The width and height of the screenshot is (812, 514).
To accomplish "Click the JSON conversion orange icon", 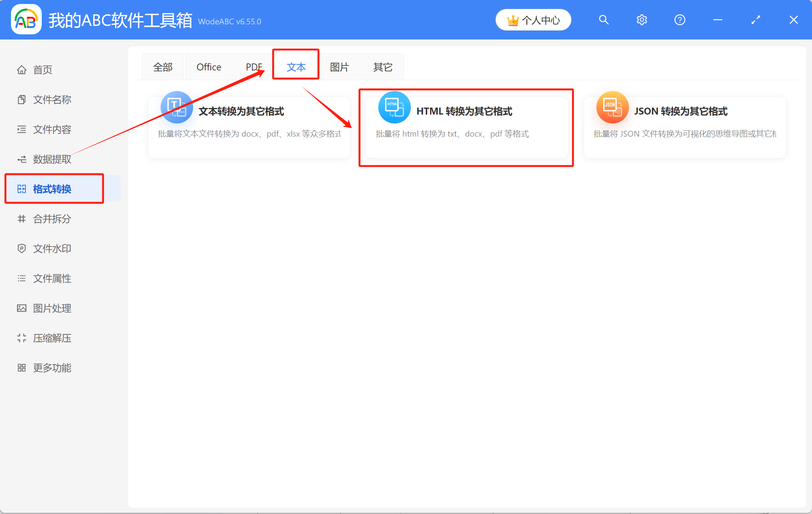I will tap(612, 108).
